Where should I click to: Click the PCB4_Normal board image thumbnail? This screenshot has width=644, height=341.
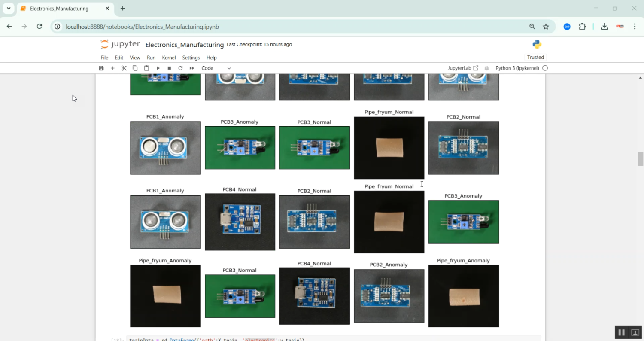pyautogui.click(x=240, y=222)
